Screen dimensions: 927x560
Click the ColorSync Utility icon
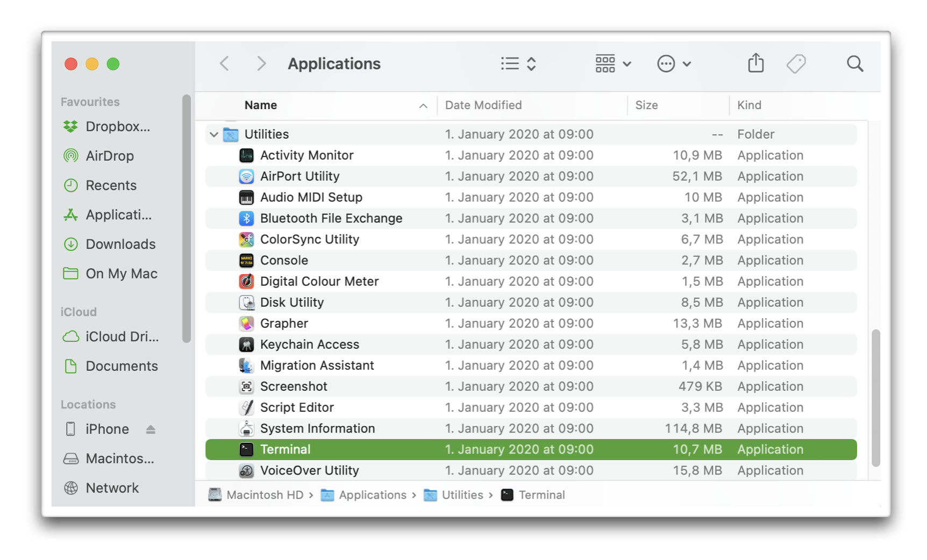pyautogui.click(x=246, y=239)
